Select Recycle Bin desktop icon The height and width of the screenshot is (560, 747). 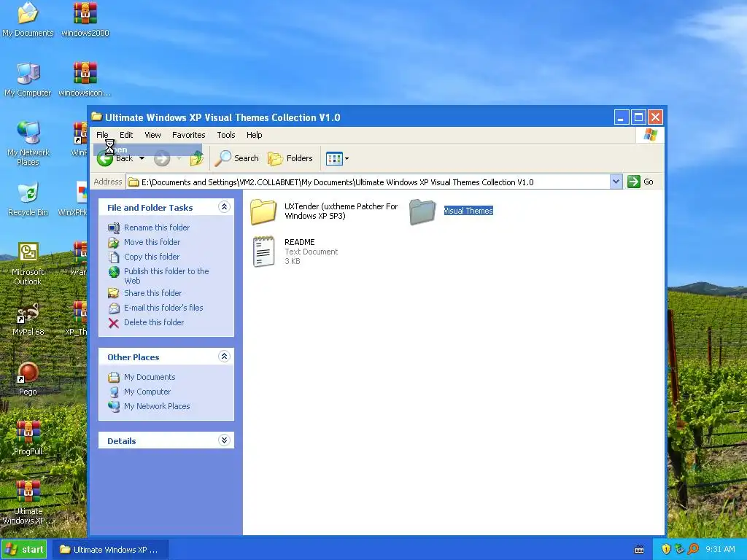point(28,192)
